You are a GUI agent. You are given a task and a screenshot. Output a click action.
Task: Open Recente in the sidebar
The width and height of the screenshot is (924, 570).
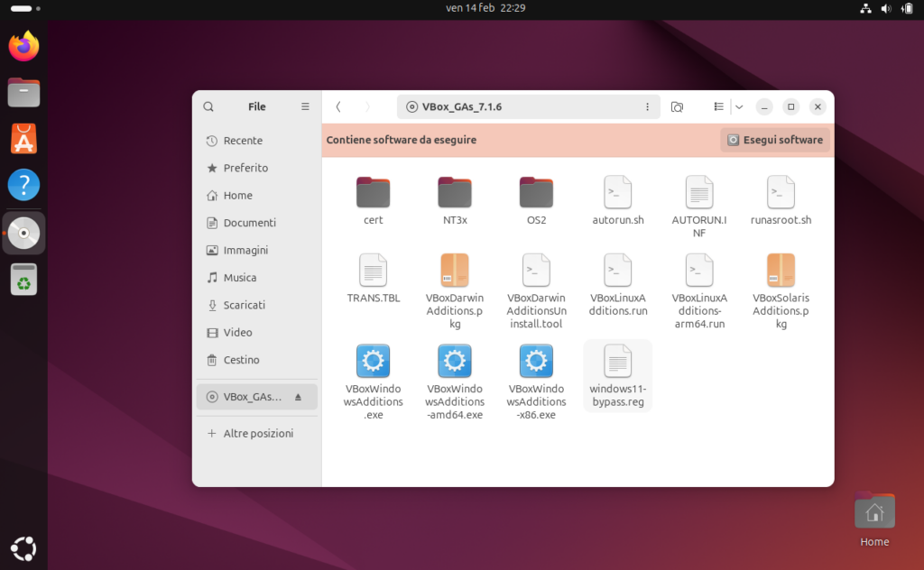point(257,141)
